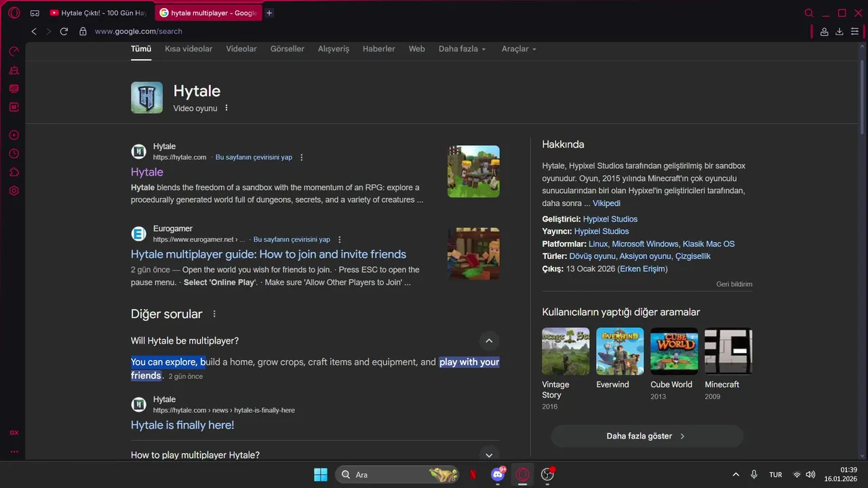This screenshot has height=488, width=868.
Task: Open the 'Erken Erişim' release link
Action: pos(642,269)
